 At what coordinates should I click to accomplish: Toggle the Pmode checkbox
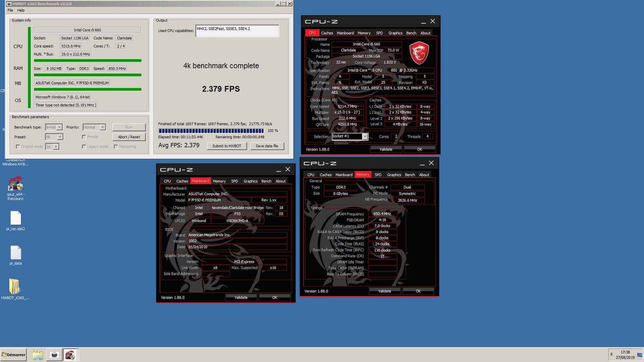84,137
